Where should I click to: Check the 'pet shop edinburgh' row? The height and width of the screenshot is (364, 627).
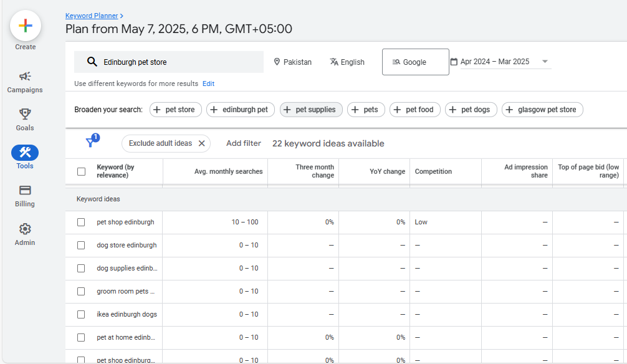point(81,222)
